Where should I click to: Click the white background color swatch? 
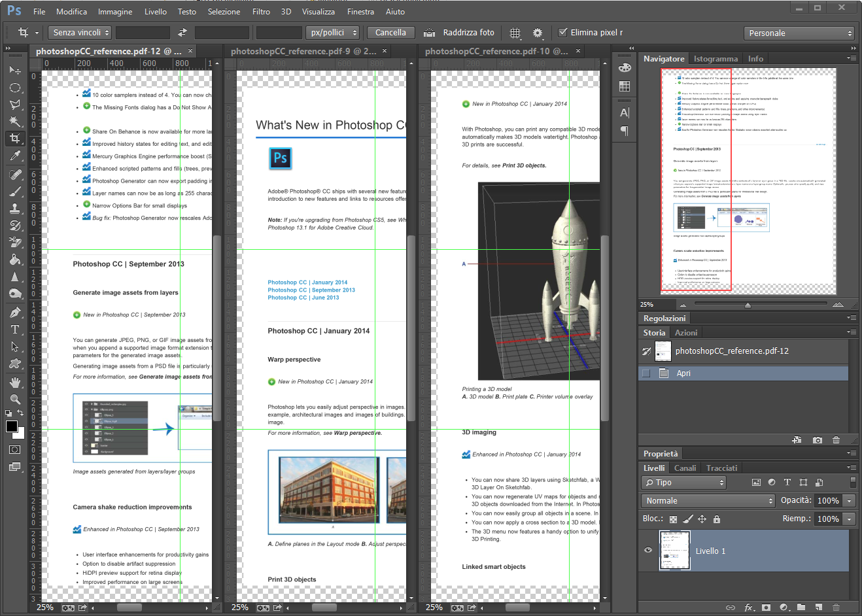coord(20,434)
